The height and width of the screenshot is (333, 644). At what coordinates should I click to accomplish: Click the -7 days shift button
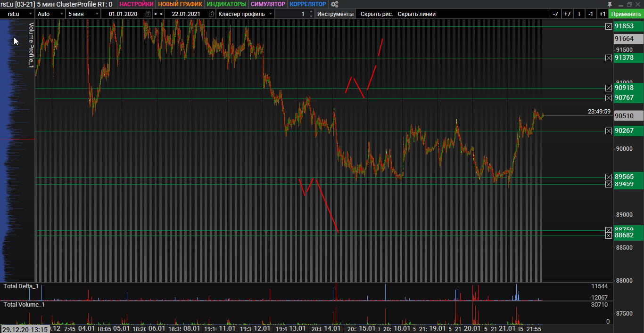[555, 14]
